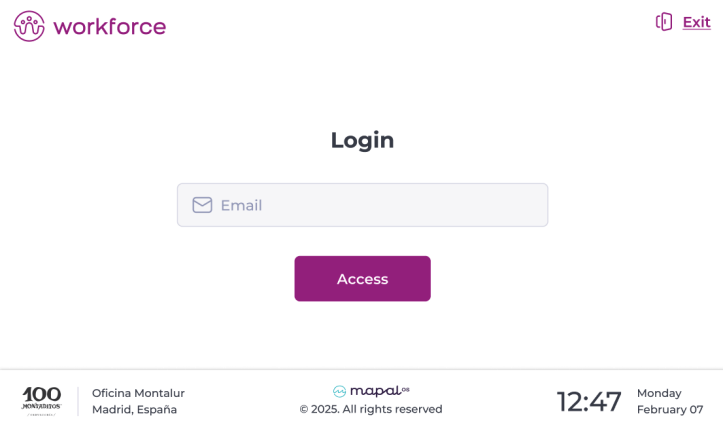Select the Oficina Montalur location name
This screenshot has height=431, width=723.
pyautogui.click(x=138, y=393)
